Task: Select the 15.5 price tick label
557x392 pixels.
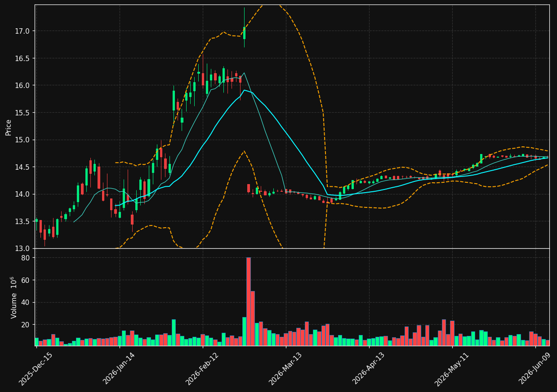Action: 23,113
